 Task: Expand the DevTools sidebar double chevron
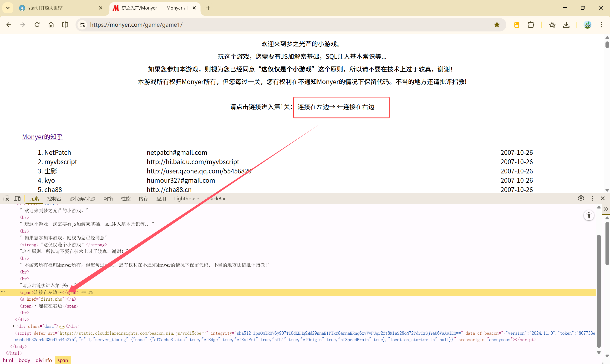pos(606,209)
